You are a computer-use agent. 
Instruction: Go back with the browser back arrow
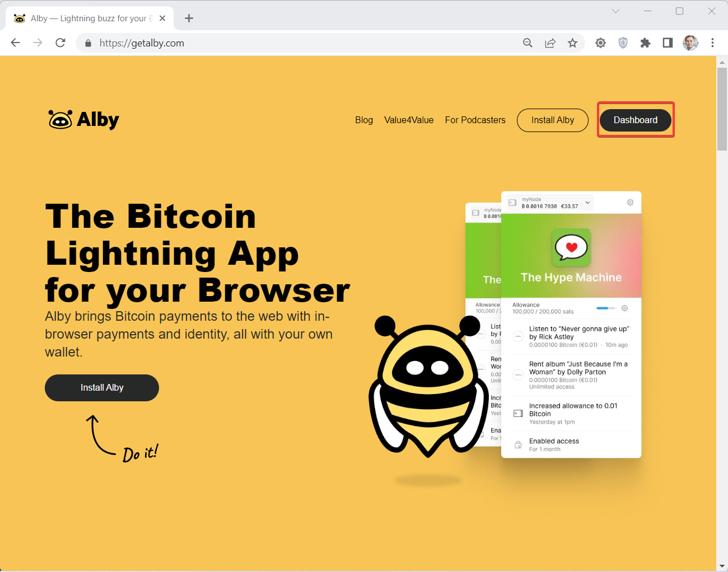(x=16, y=43)
